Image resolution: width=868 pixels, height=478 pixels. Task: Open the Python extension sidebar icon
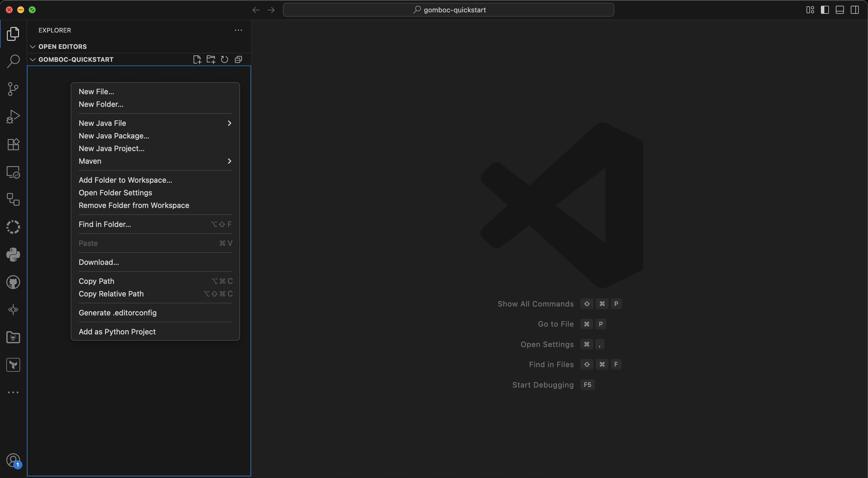[x=13, y=255]
